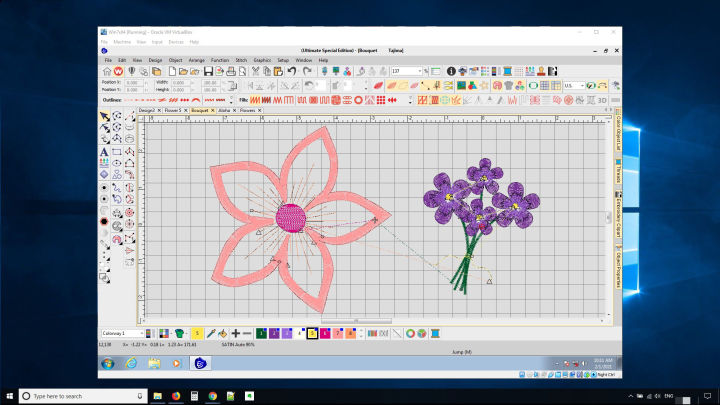Toggle the arched outline stitch type

[196, 100]
